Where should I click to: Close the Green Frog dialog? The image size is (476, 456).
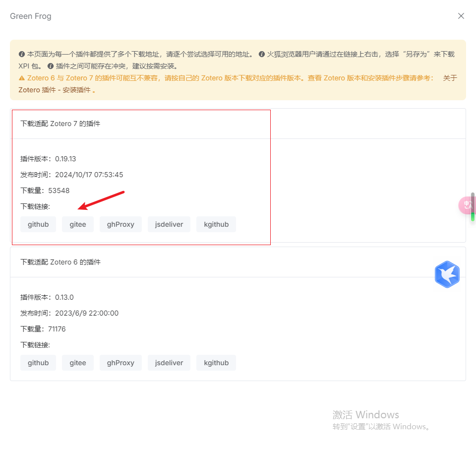[461, 16]
